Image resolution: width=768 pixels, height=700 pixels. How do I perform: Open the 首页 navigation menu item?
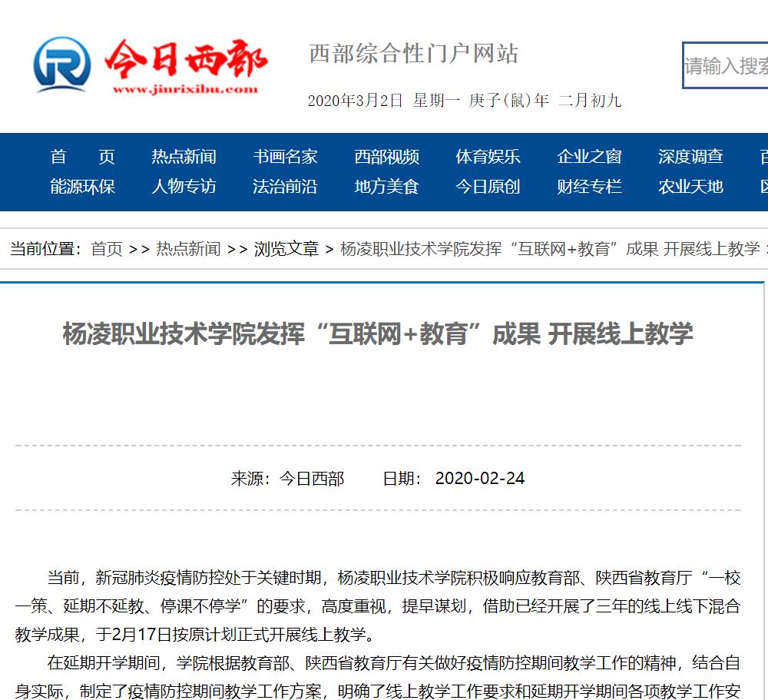click(x=82, y=157)
